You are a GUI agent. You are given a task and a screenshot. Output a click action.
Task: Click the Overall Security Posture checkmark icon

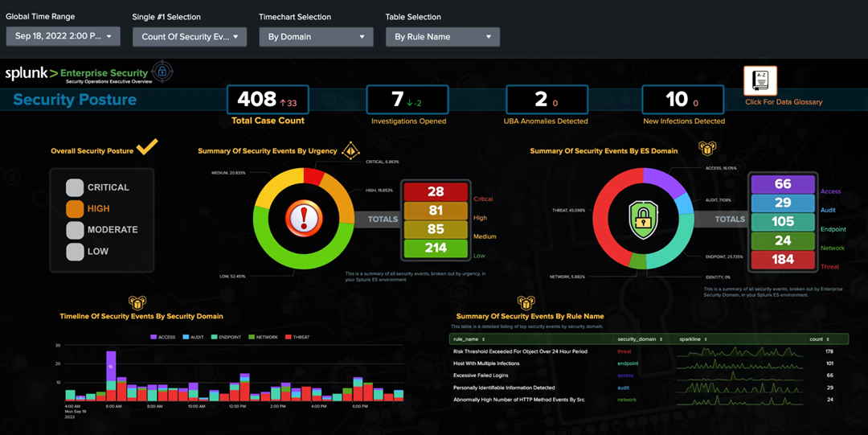[x=147, y=147]
